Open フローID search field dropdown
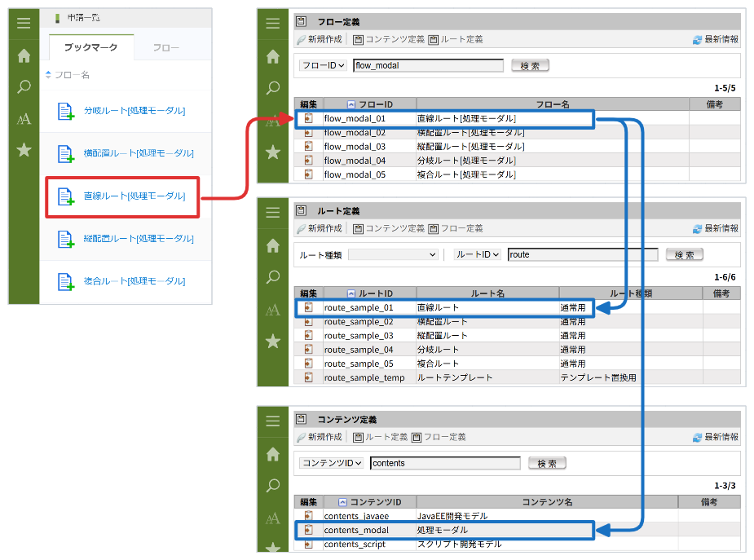Screen dimensions: 754x560 (323, 65)
